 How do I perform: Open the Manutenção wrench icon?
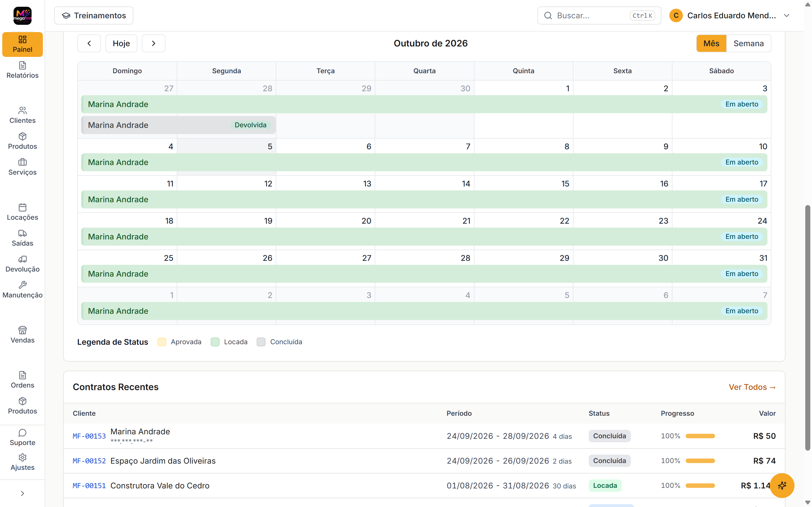pyautogui.click(x=23, y=285)
